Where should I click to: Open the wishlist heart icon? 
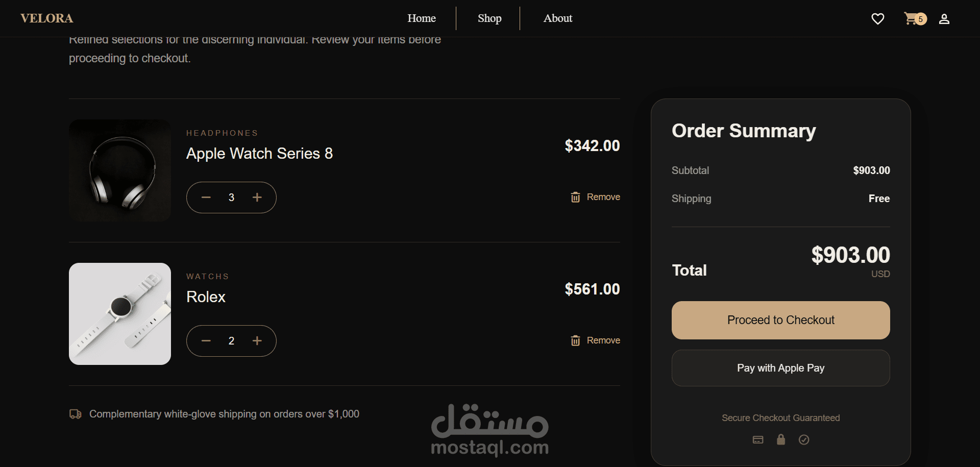coord(877,19)
